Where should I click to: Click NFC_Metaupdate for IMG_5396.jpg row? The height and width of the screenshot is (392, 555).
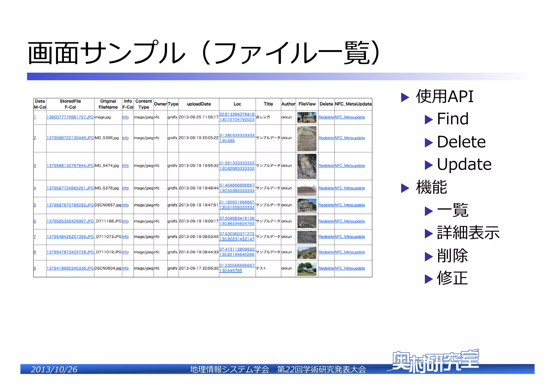click(350, 138)
